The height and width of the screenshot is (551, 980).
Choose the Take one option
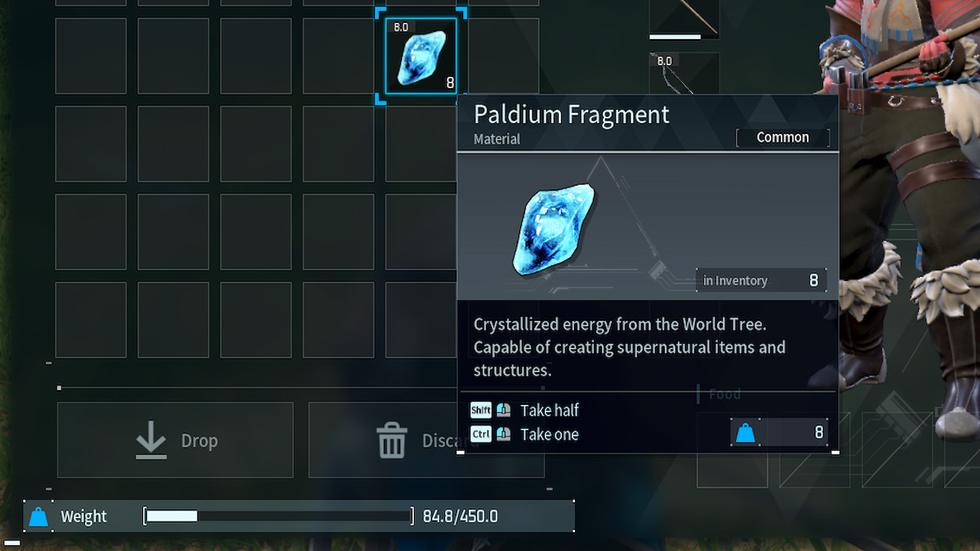(550, 434)
